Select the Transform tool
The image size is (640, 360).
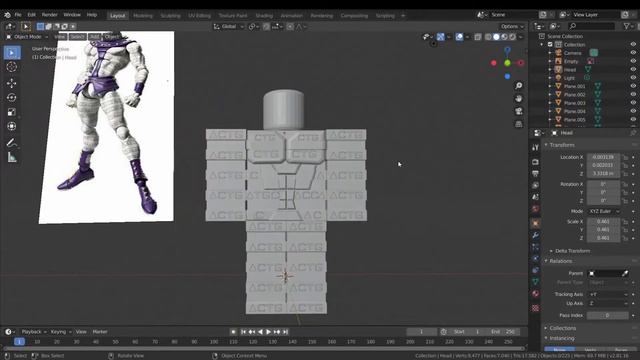(12, 126)
